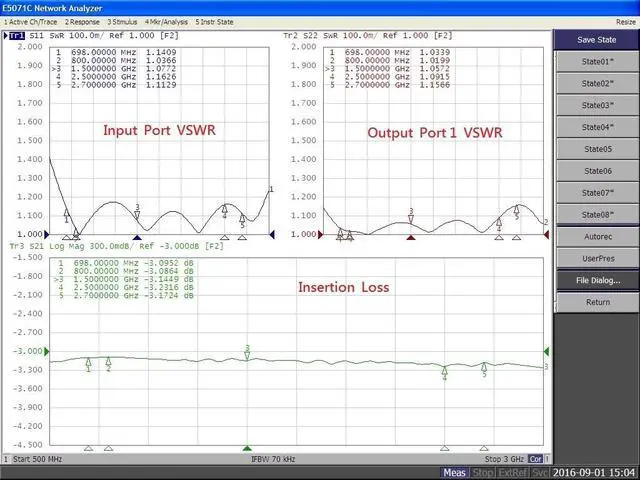Open the Active Ch/Trace menu
This screenshot has width=640, height=480.
click(31, 22)
